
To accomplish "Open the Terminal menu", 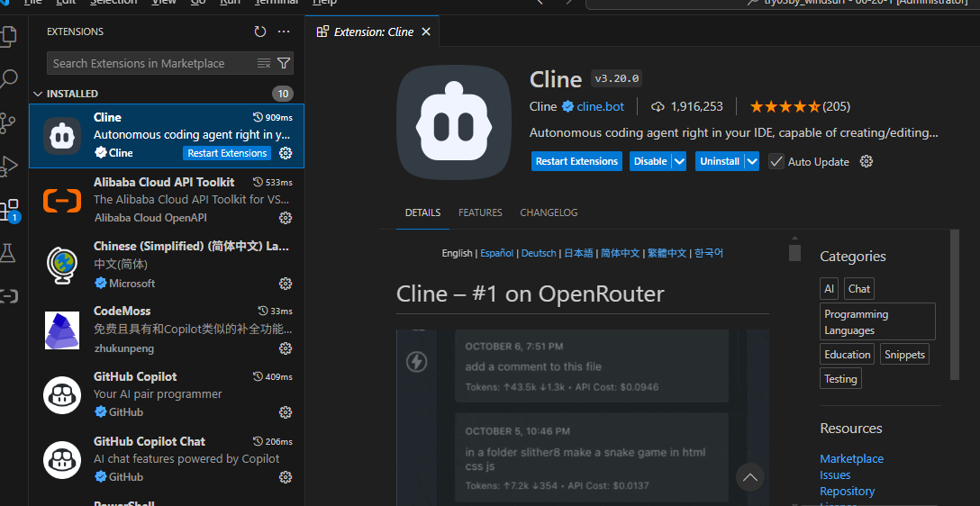I will pyautogui.click(x=278, y=3).
